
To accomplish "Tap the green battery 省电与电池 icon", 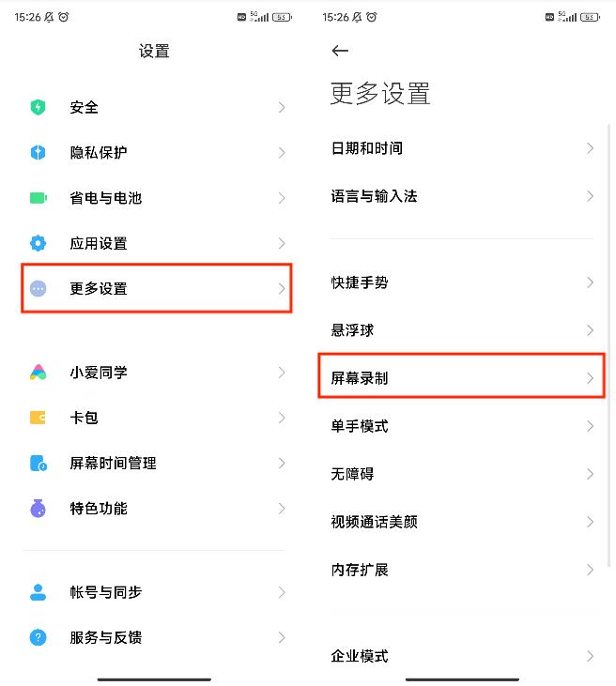I will coord(38,198).
